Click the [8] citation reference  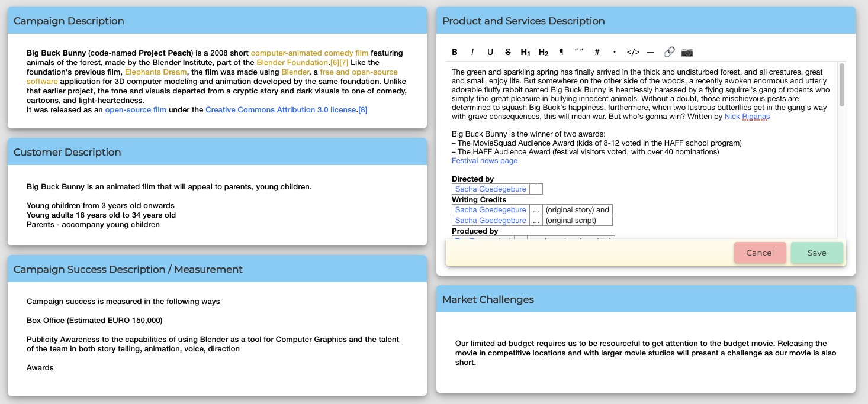363,110
